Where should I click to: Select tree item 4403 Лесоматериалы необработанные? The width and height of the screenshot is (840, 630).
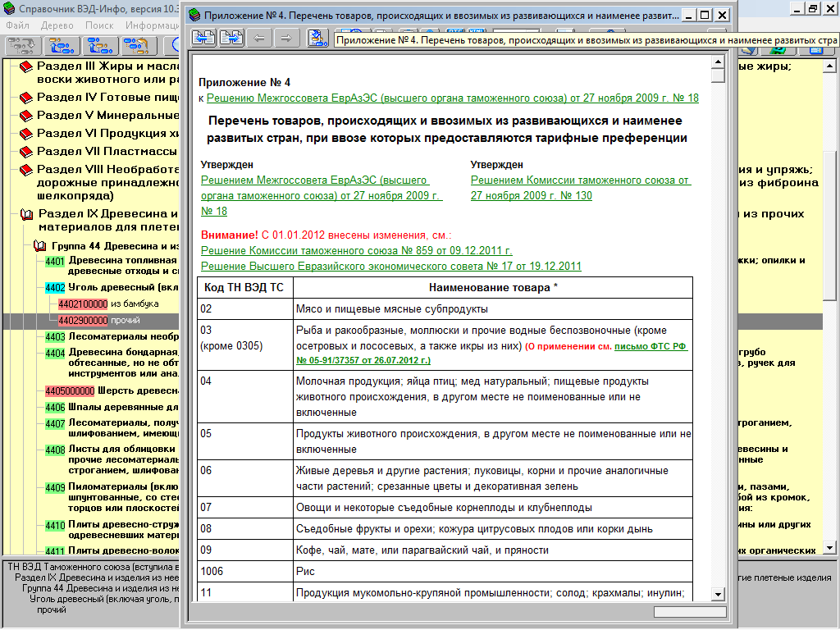click(x=112, y=337)
